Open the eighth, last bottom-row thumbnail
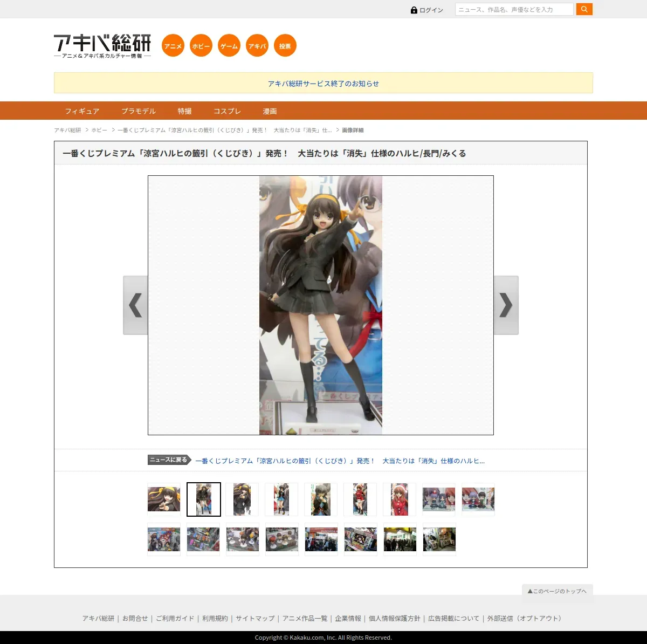Image resolution: width=647 pixels, height=644 pixels. tap(439, 539)
